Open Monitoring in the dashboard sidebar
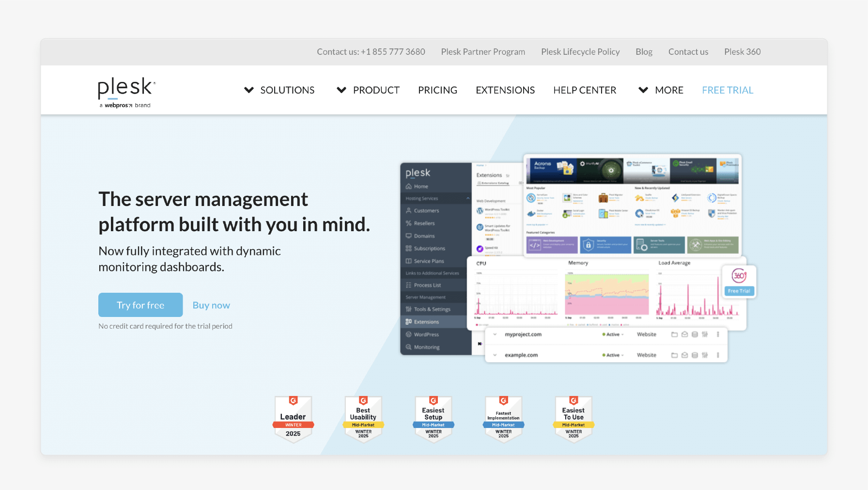Screen dimensions: 868x490 tap(423, 347)
